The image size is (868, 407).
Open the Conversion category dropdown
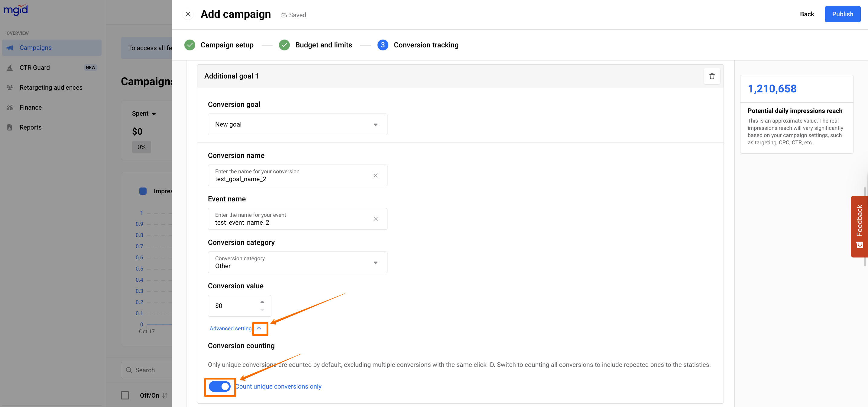(x=297, y=262)
